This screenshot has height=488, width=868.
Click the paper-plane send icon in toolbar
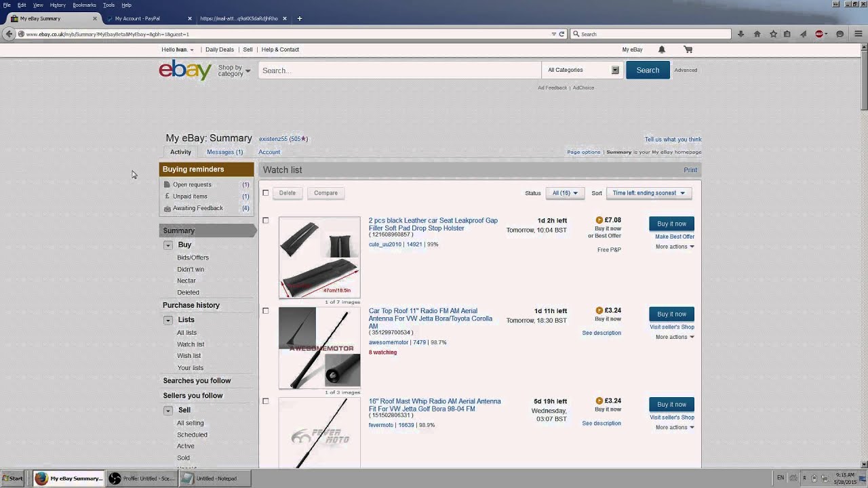point(803,34)
